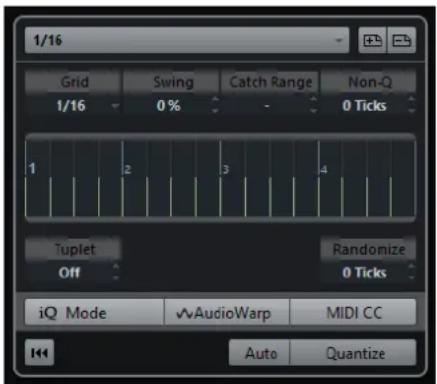Screen dimensions: 437x384
Task: Click the Non-Q 0 Ticks value
Action: pos(364,106)
